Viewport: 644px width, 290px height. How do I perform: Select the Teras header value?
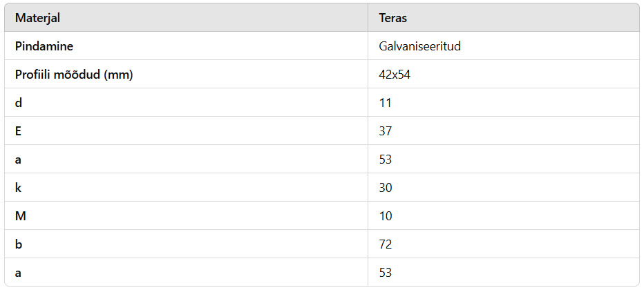click(x=392, y=19)
